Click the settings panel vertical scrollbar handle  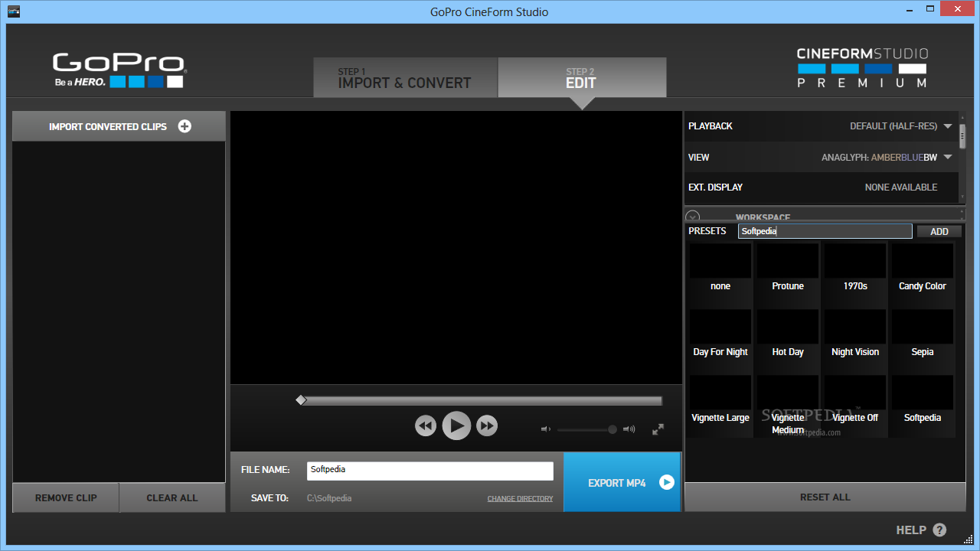pos(962,136)
